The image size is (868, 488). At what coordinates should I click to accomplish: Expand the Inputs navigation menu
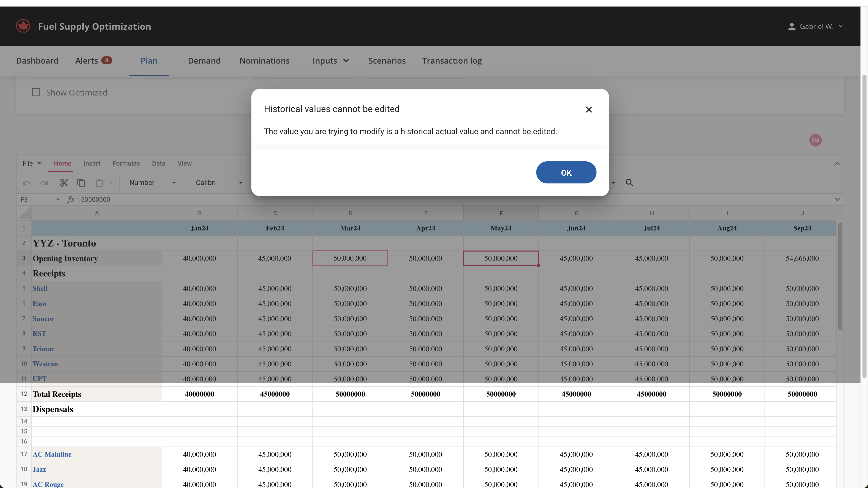click(330, 61)
